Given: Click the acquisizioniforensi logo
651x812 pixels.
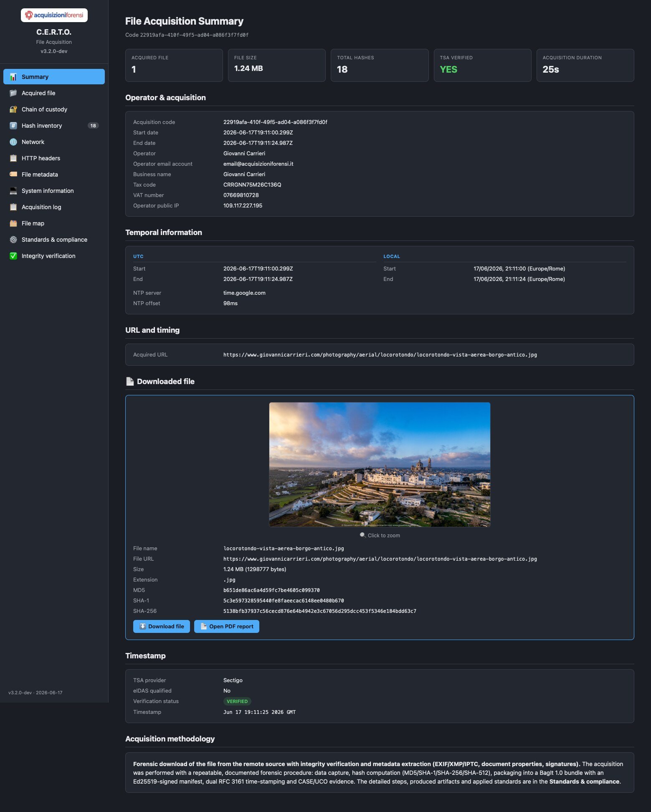Looking at the screenshot, I should click(x=54, y=15).
